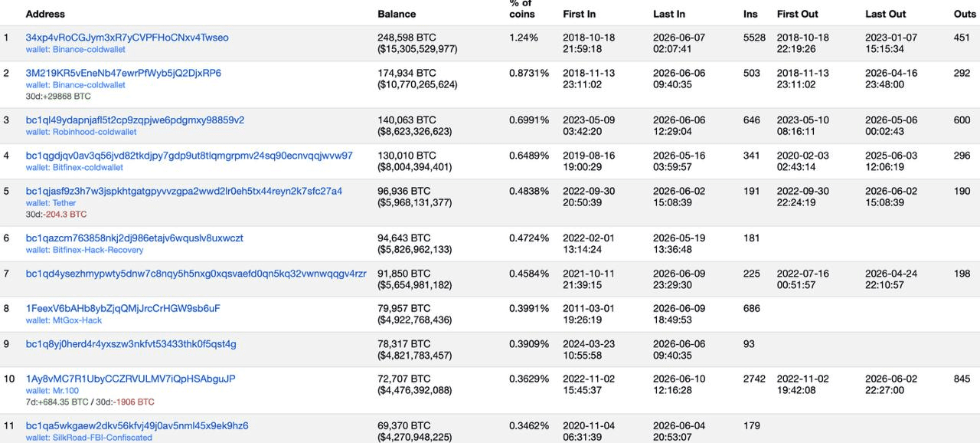
Task: Open address bc1q8yj0herd4r4yxszw3nkfvt53433thk0f5qst4g
Action: tap(131, 344)
